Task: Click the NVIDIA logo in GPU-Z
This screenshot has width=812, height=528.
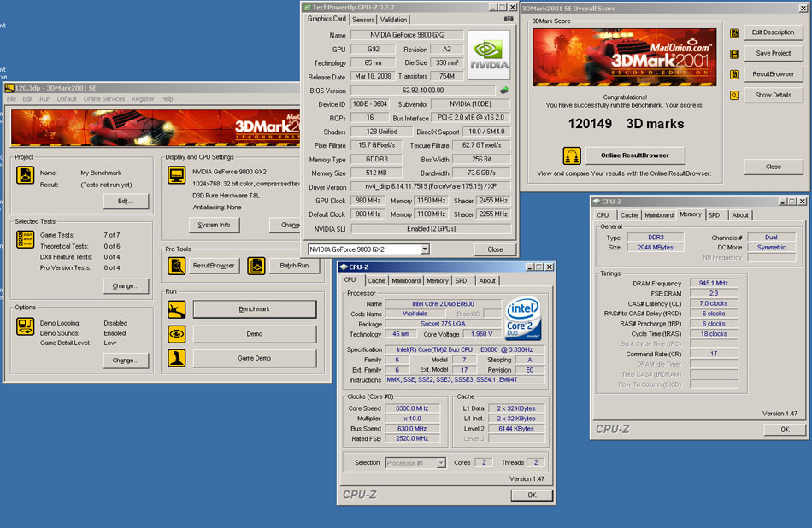Action: pos(489,55)
